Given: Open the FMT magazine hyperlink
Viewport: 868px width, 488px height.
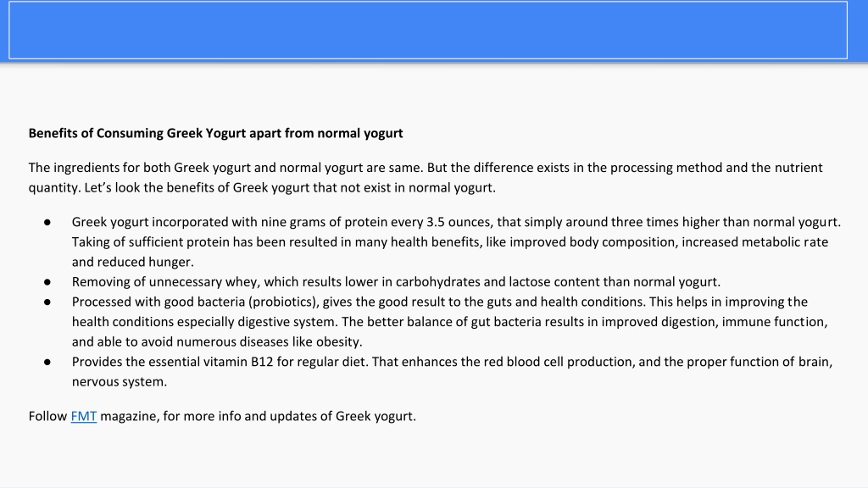Looking at the screenshot, I should 84,416.
